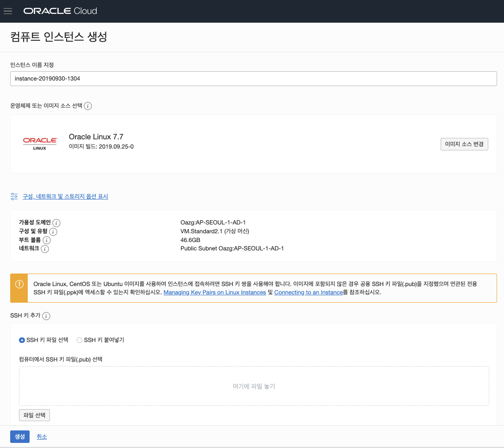This screenshot has width=504, height=448.
Task: Show info for 가용성 도메인
Action: pos(56,223)
